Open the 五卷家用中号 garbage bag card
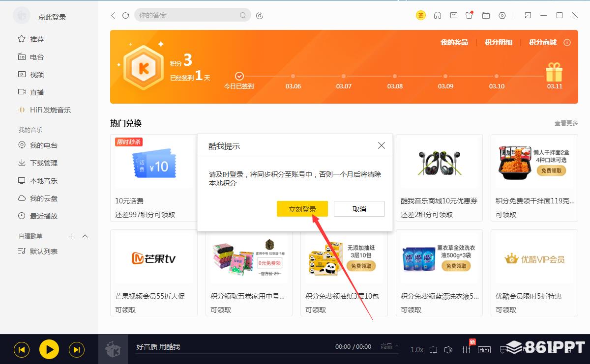This screenshot has height=364, width=590. coord(249,273)
